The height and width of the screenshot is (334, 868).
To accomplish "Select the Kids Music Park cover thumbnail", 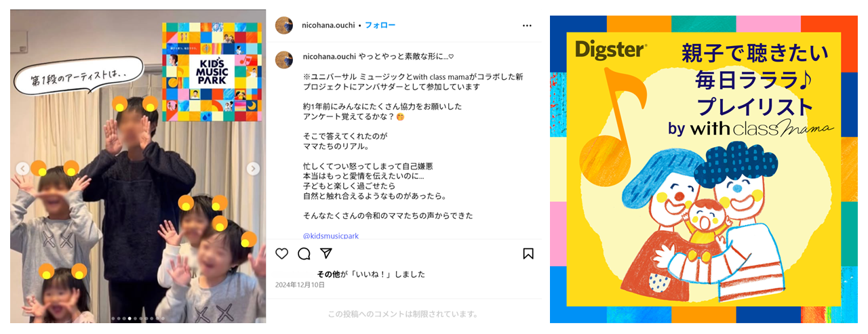I will pos(212,72).
